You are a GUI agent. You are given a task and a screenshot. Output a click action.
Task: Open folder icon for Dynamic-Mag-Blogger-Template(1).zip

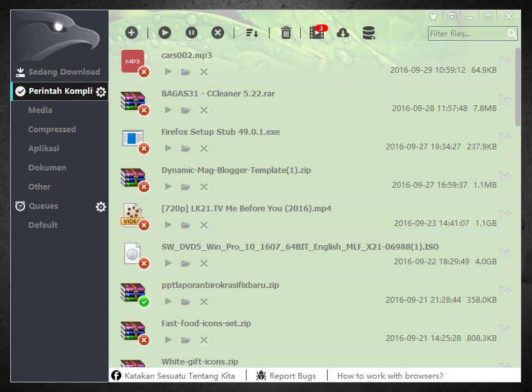tap(185, 187)
